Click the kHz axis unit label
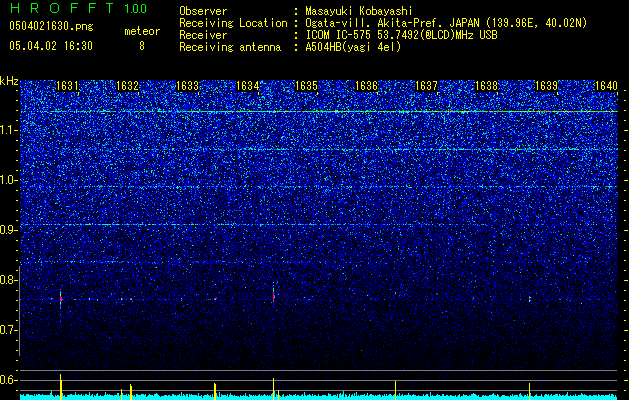This screenshot has height=400, width=629. coord(9,81)
